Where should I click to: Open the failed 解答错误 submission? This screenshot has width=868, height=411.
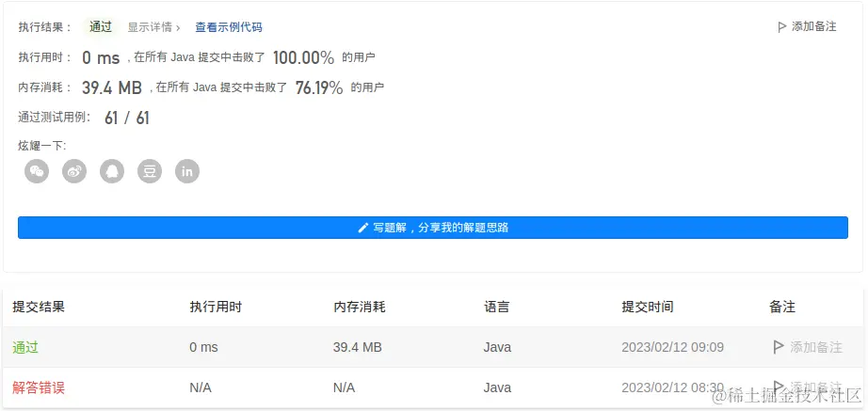39,387
